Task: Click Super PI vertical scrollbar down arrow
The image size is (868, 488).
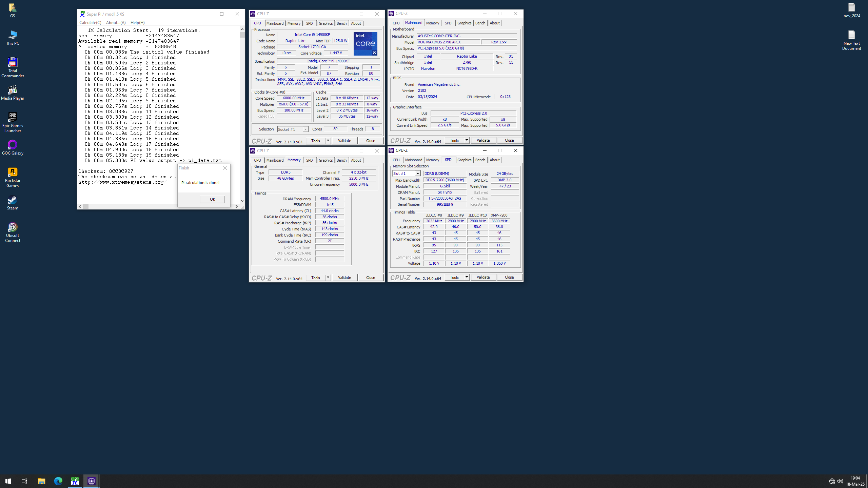Action: [242, 201]
